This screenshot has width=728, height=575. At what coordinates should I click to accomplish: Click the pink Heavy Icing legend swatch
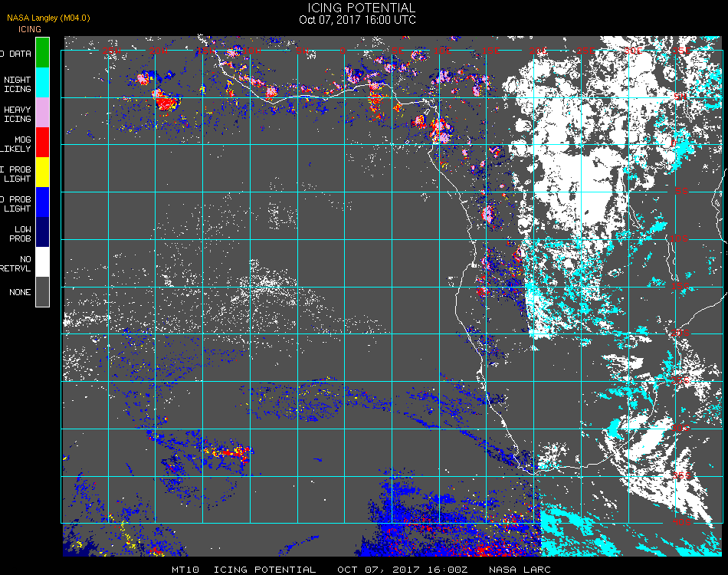point(42,113)
